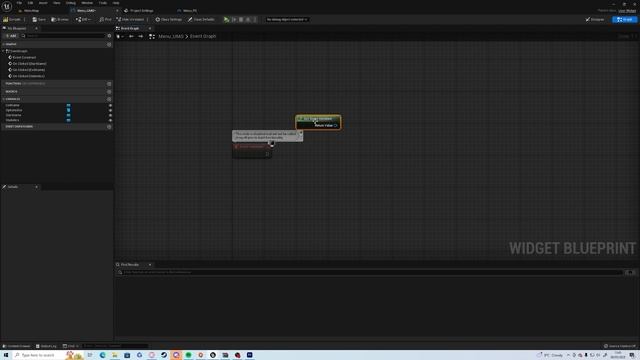Open Class Settings
Image resolution: width=640 pixels, height=360 pixels.
click(x=169, y=19)
